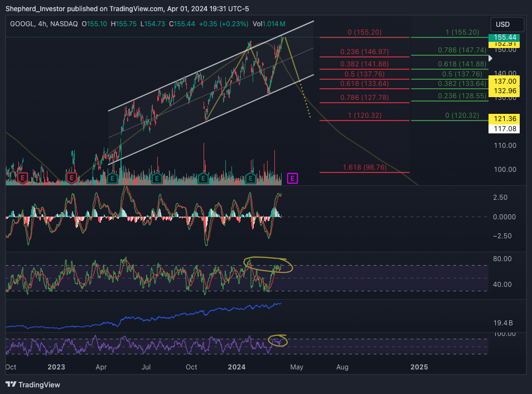Click the open value O155.10
Viewport: 532px width, 394px height.
[94, 24]
